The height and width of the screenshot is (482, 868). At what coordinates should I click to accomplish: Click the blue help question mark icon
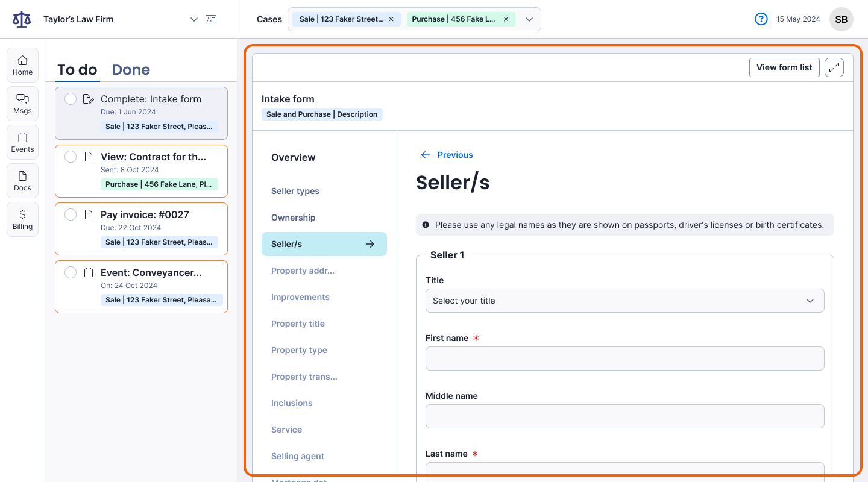(761, 19)
